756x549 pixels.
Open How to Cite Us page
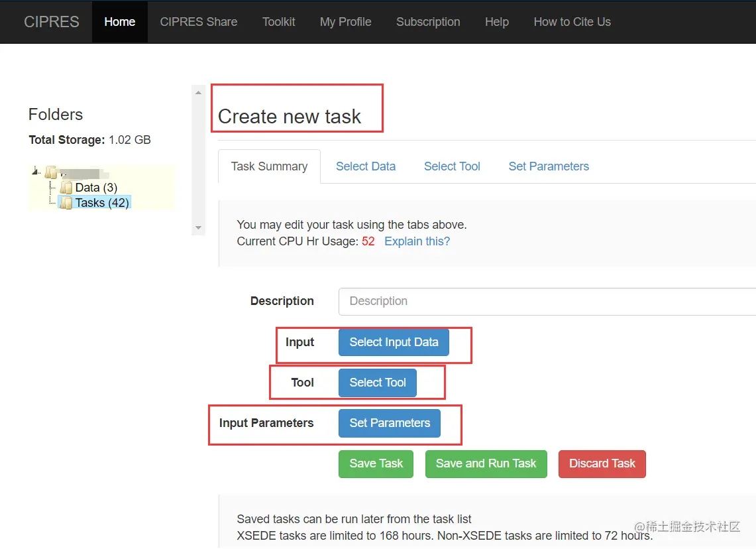(x=572, y=22)
